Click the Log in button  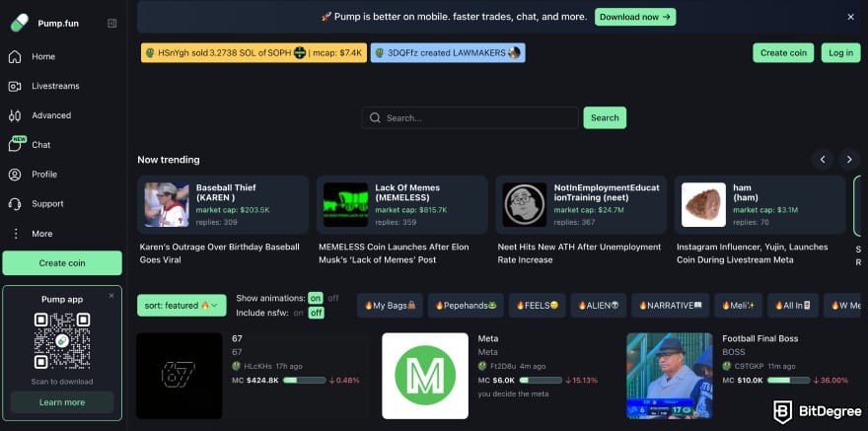click(840, 53)
